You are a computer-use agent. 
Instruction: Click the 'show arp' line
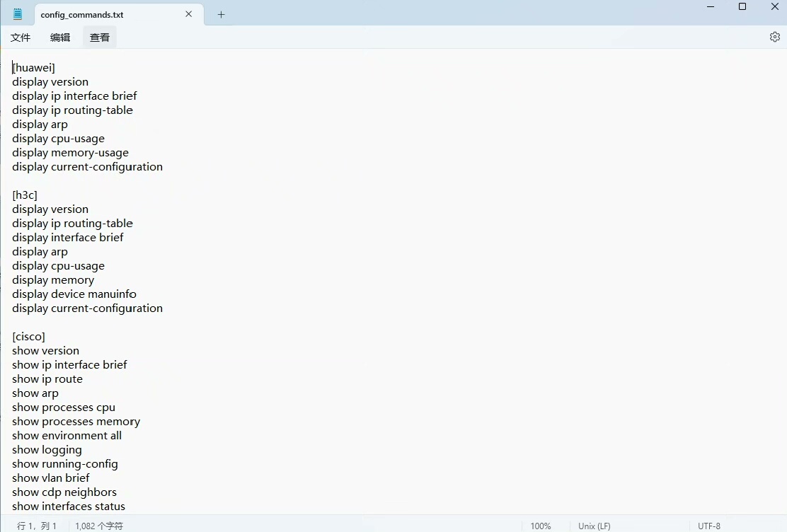[35, 393]
